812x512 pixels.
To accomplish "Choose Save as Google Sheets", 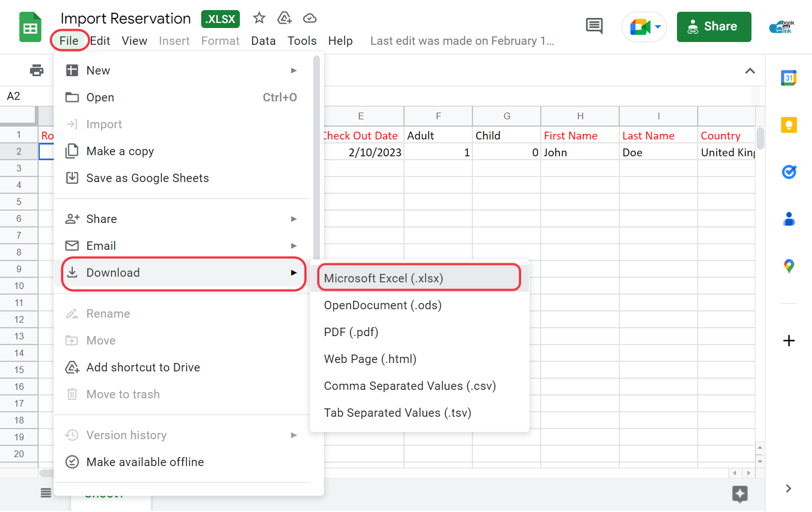I will click(182, 178).
